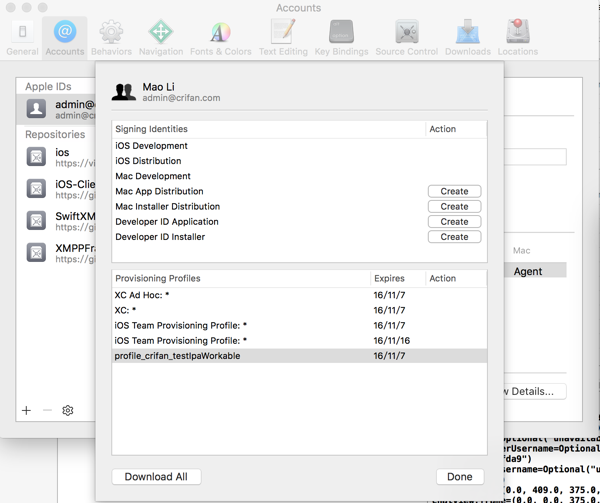
Task: Select Mac Development signing identity
Action: tap(299, 176)
